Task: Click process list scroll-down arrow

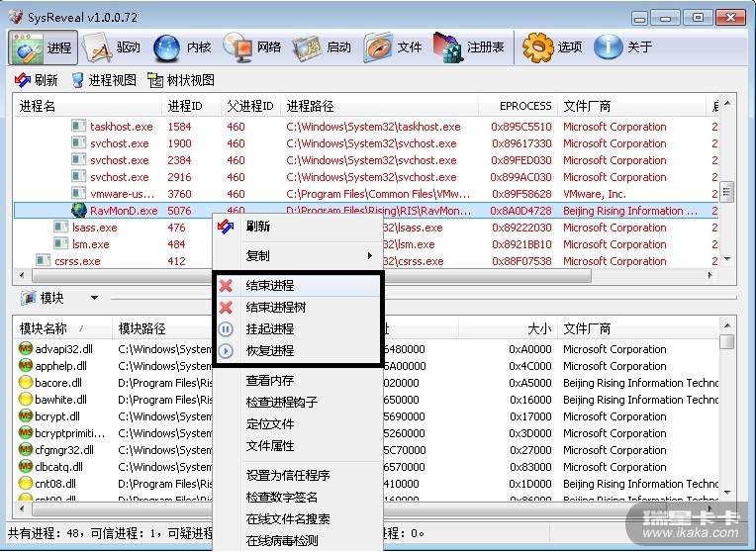Action: 727,259
